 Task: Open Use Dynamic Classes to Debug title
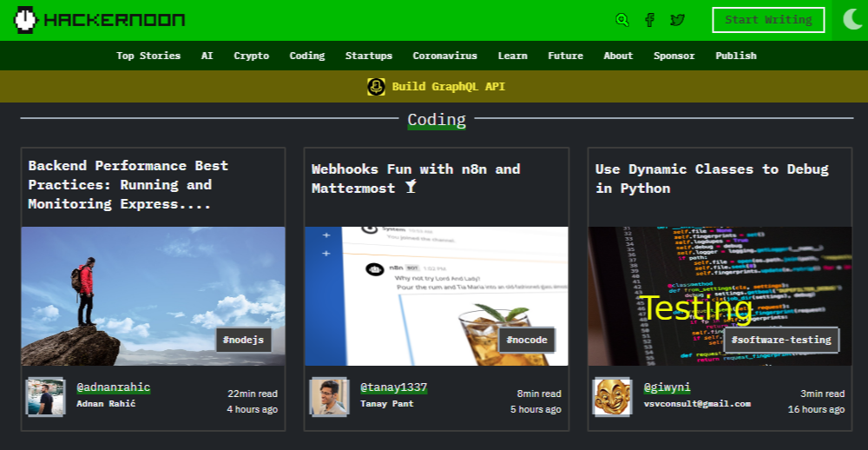(712, 178)
